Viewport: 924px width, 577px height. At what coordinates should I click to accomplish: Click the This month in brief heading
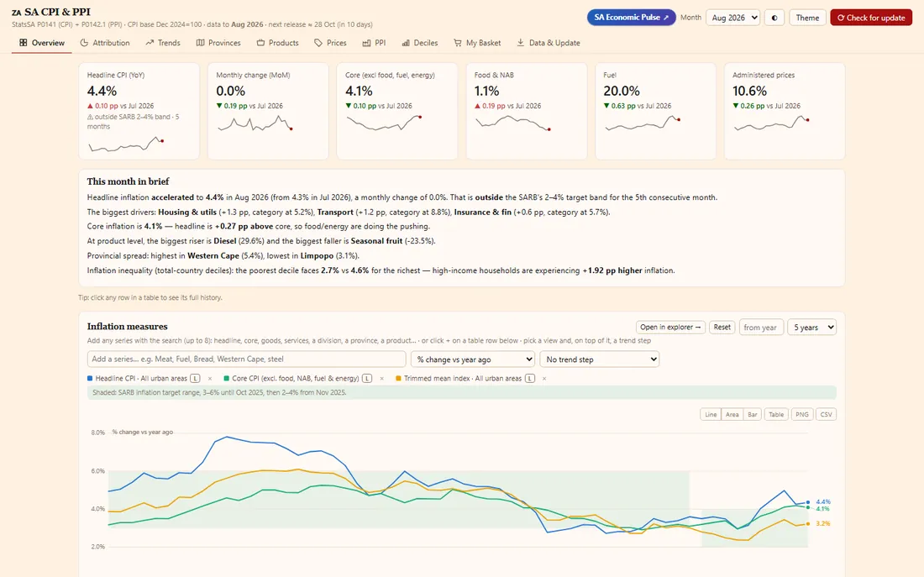pos(128,181)
